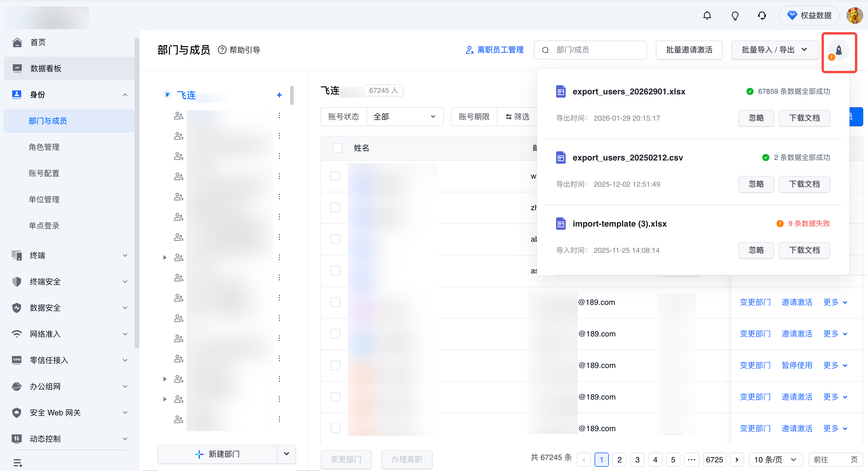Ignore the import-template (3).xlsx failure notice

756,250
